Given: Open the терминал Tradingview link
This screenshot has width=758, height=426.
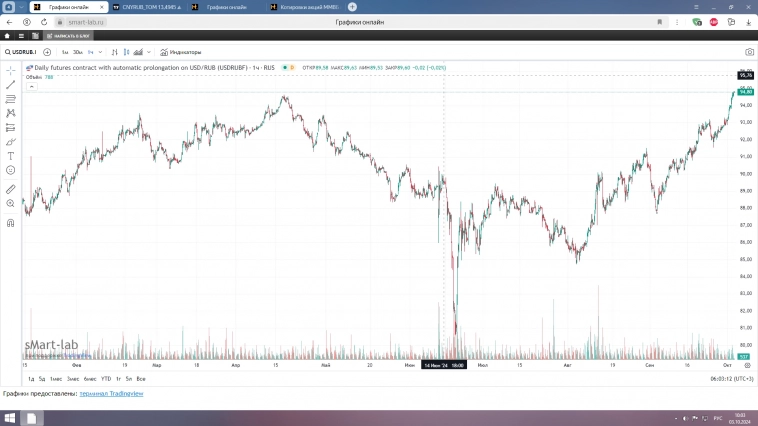Looking at the screenshot, I should (x=111, y=394).
